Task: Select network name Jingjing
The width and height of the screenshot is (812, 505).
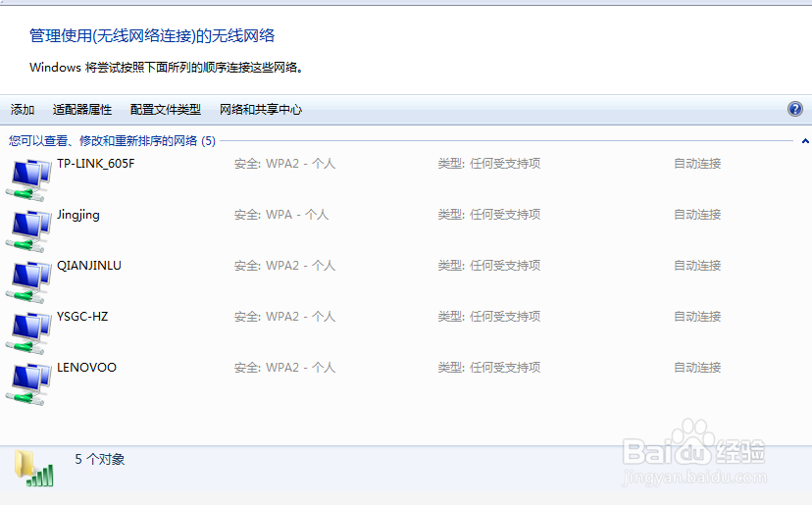Action: pyautogui.click(x=78, y=215)
